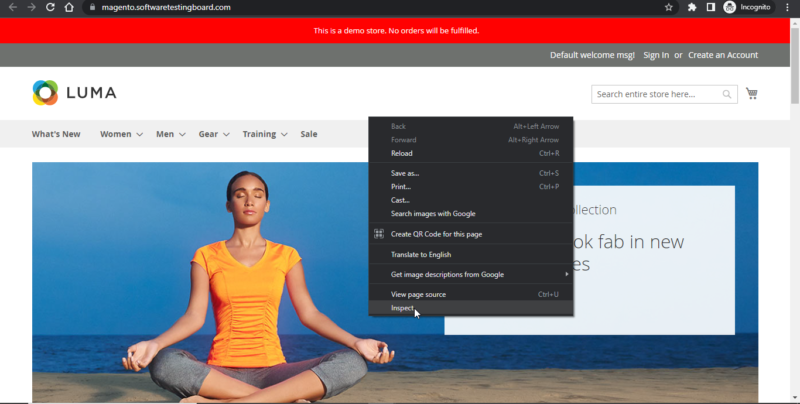Open the Chrome three-dot menu
This screenshot has height=404, width=800.
coord(790,7)
